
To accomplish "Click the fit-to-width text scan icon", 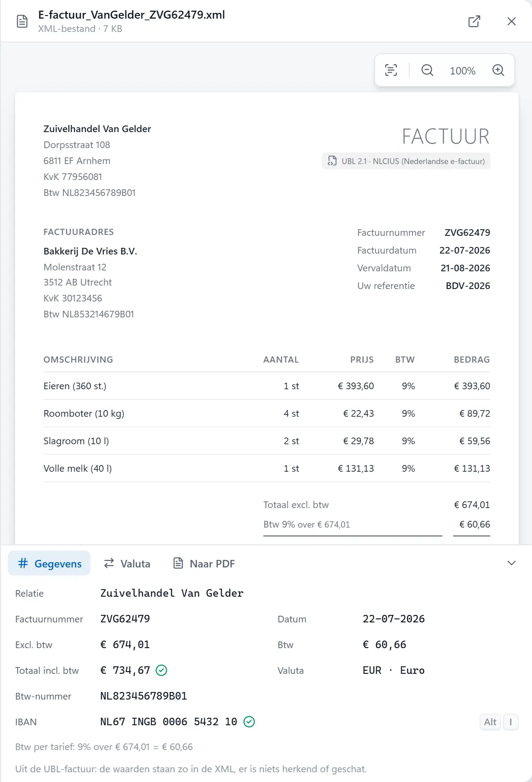I will point(391,70).
